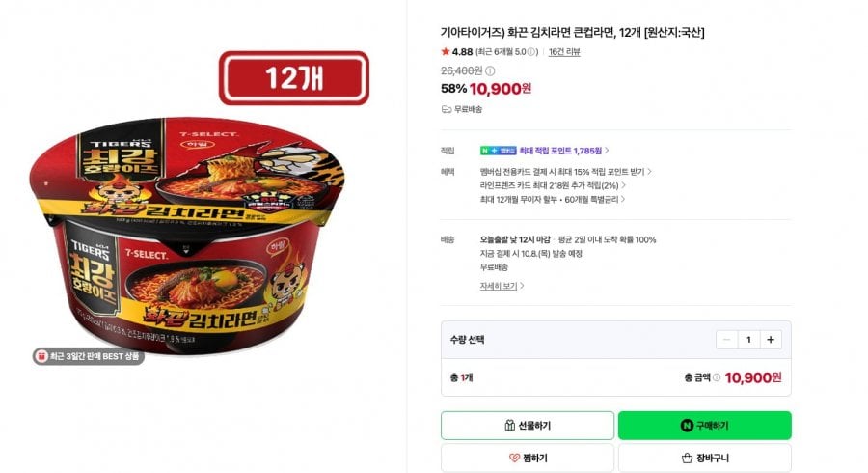Screen dimensions: 868x473
Task: Expand 최대 적립 포인트 1,785원 details
Action: 564,151
